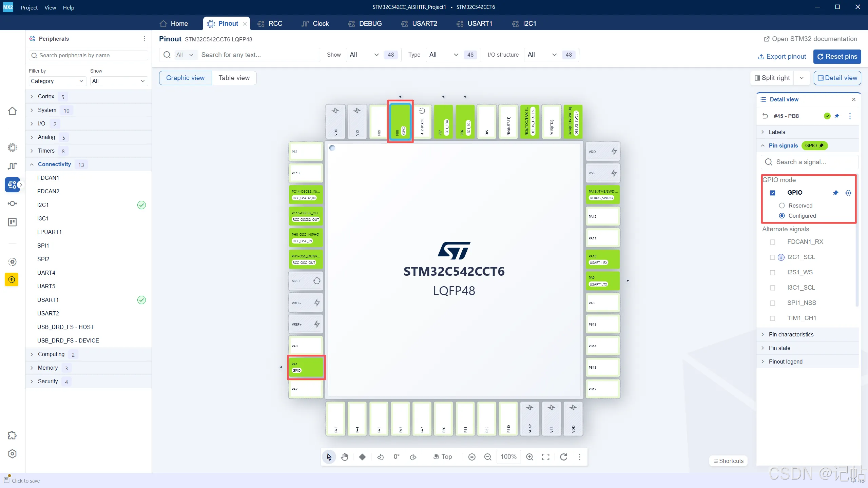Select the PA1 GPIO pin on chip
The width and height of the screenshot is (868, 488).
pos(306,367)
